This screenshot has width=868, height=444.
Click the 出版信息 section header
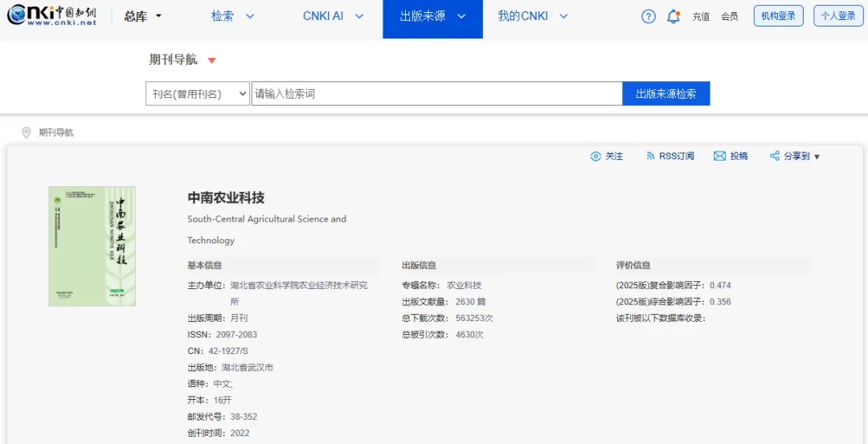(419, 266)
